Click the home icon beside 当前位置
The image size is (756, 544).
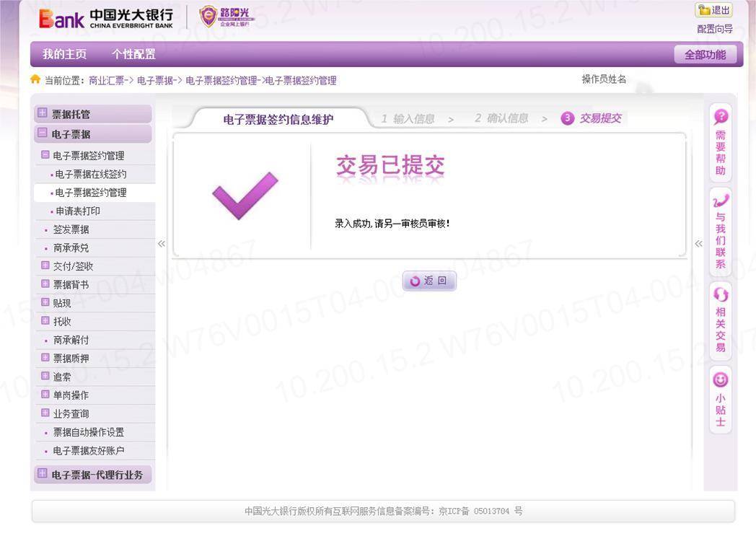tap(35, 79)
